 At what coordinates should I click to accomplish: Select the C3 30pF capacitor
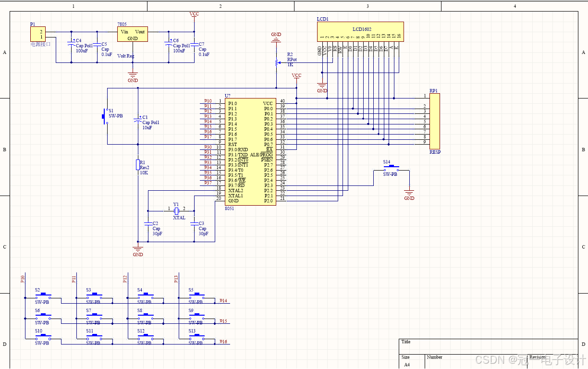click(195, 225)
